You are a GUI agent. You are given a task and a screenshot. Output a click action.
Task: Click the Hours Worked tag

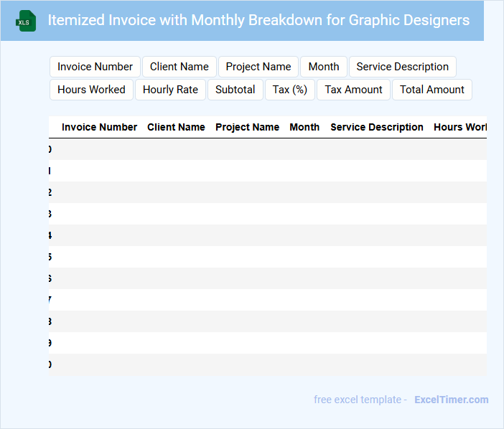click(x=91, y=90)
